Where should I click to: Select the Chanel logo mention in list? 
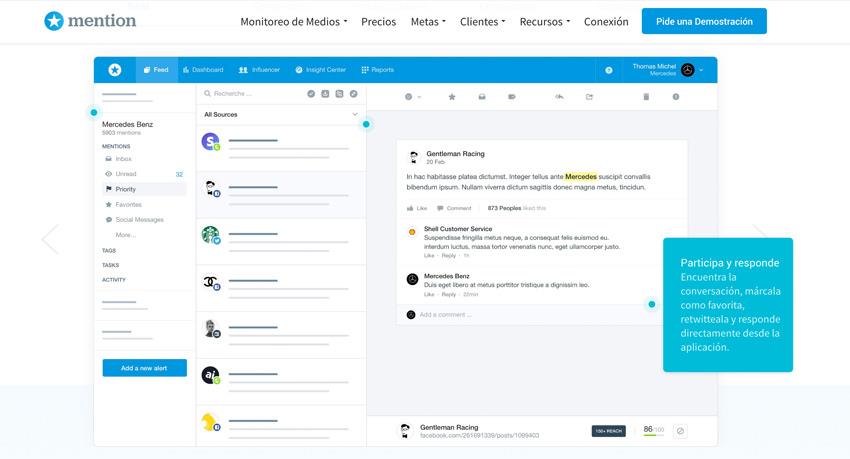[x=211, y=282]
